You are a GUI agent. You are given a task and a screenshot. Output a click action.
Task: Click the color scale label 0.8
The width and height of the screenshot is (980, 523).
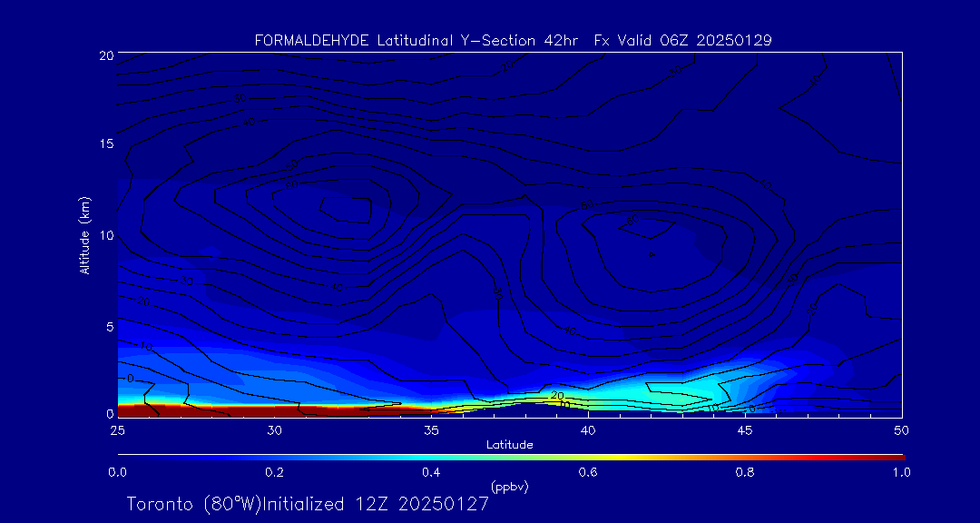[744, 472]
